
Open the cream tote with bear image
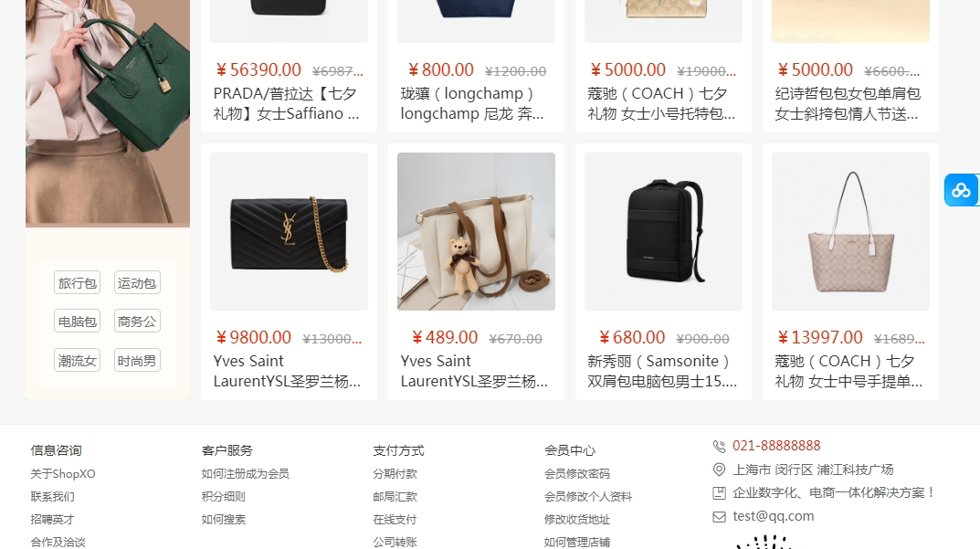(x=476, y=231)
